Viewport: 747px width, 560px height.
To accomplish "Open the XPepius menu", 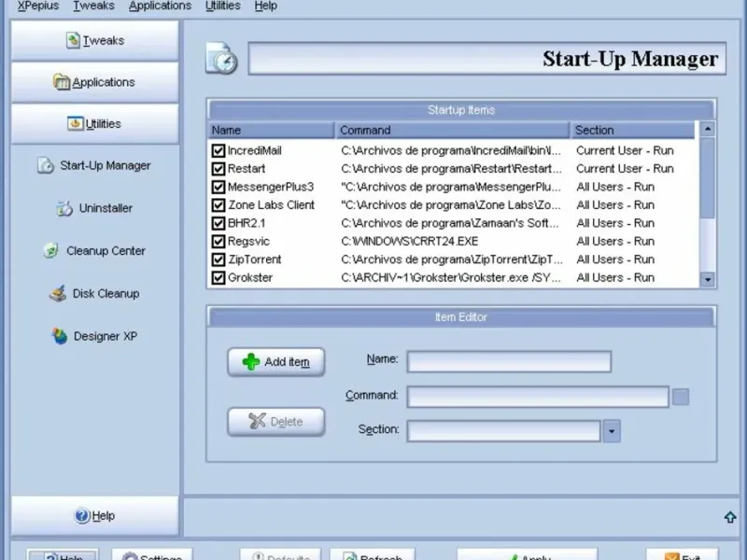I will coord(38,6).
